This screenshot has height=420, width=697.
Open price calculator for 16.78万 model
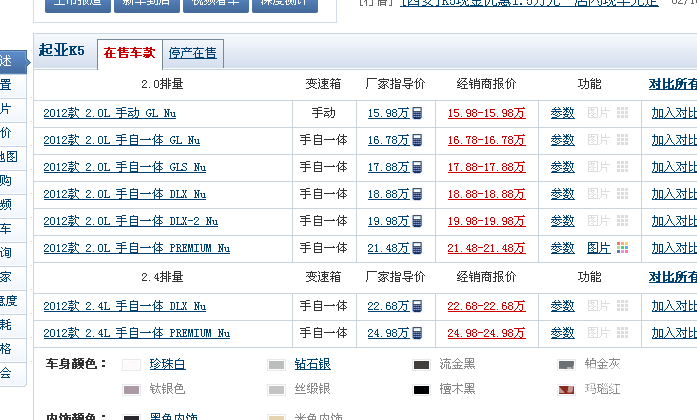click(417, 140)
